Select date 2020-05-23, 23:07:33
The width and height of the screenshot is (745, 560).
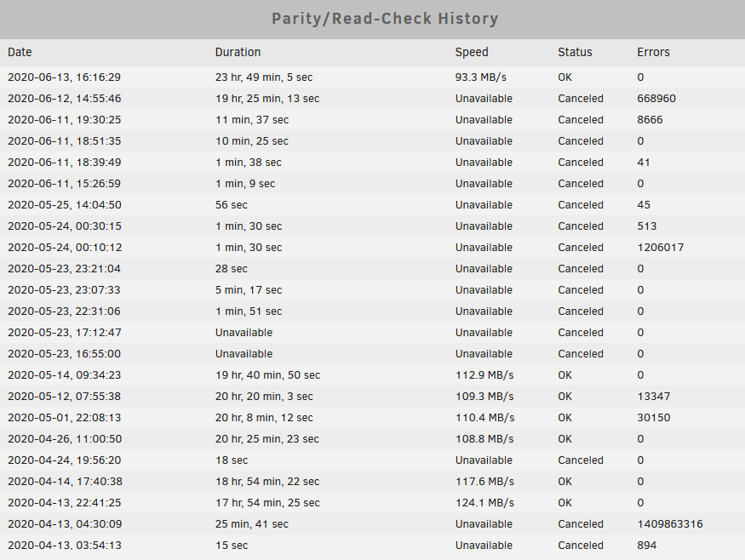pos(64,289)
